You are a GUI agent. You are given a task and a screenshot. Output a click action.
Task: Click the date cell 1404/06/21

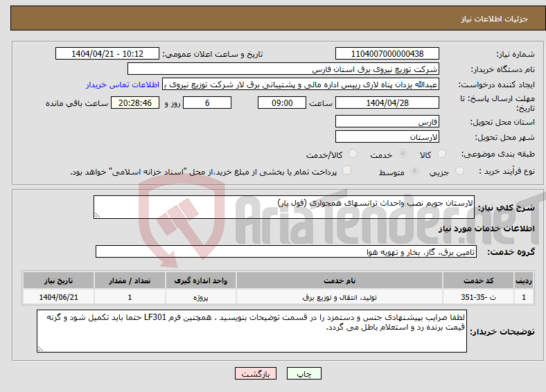coord(58,297)
